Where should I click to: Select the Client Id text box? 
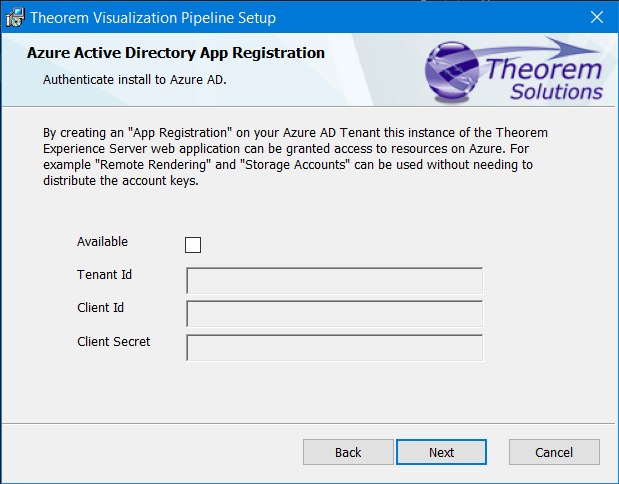(334, 314)
